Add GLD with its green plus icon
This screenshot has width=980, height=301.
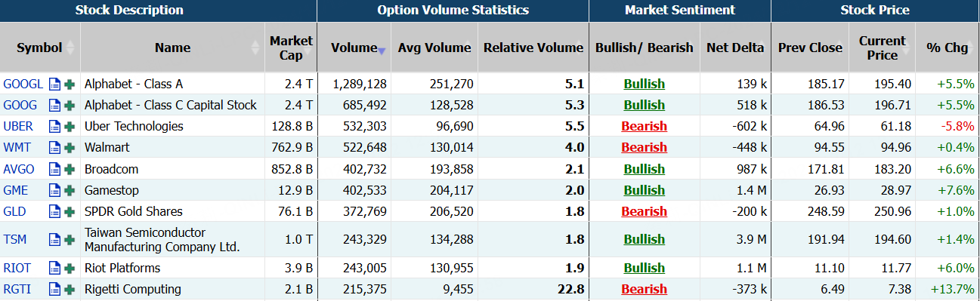click(70, 211)
